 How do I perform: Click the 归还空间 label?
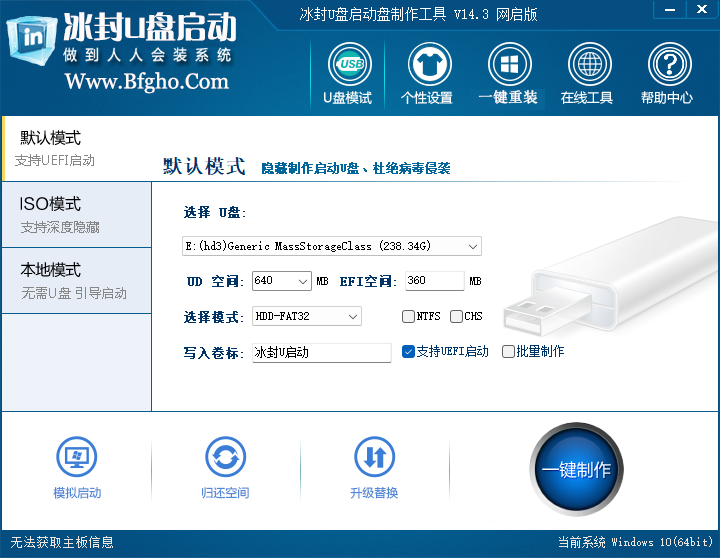225,493
